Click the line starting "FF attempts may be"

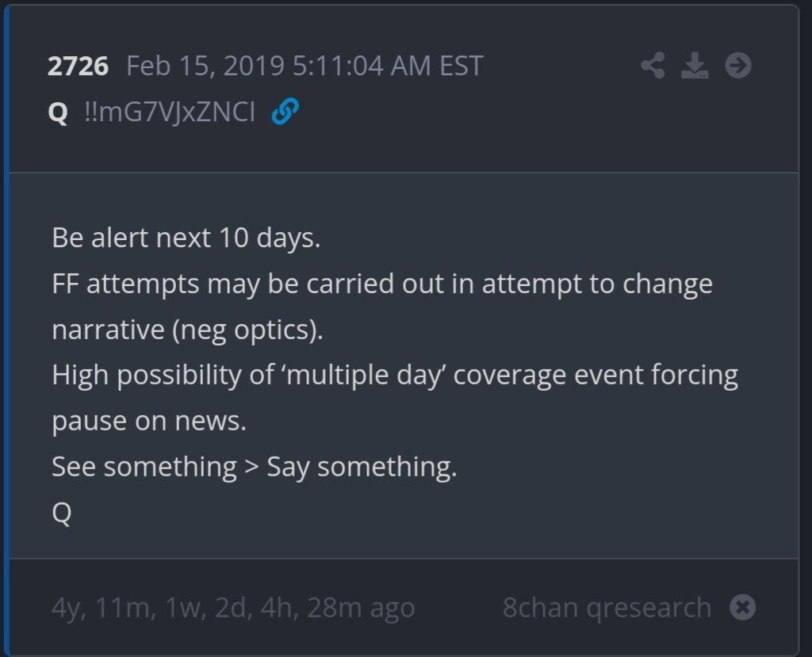point(382,285)
